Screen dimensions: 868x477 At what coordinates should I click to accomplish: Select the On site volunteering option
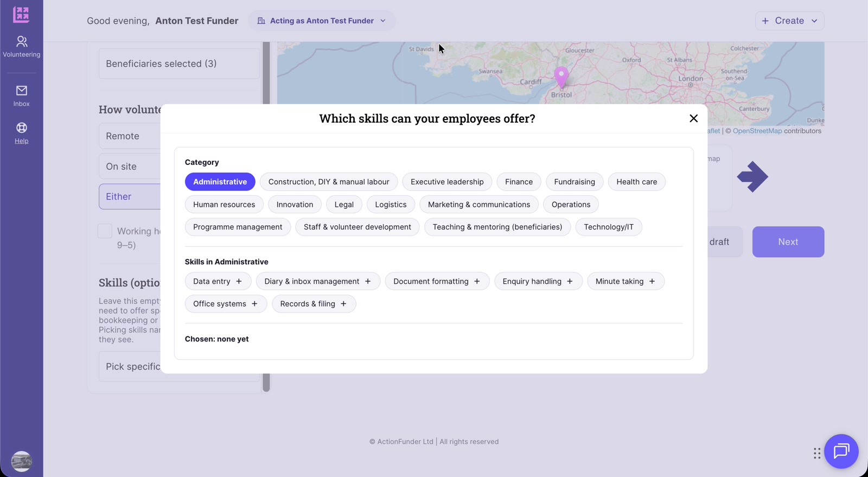[130, 167]
